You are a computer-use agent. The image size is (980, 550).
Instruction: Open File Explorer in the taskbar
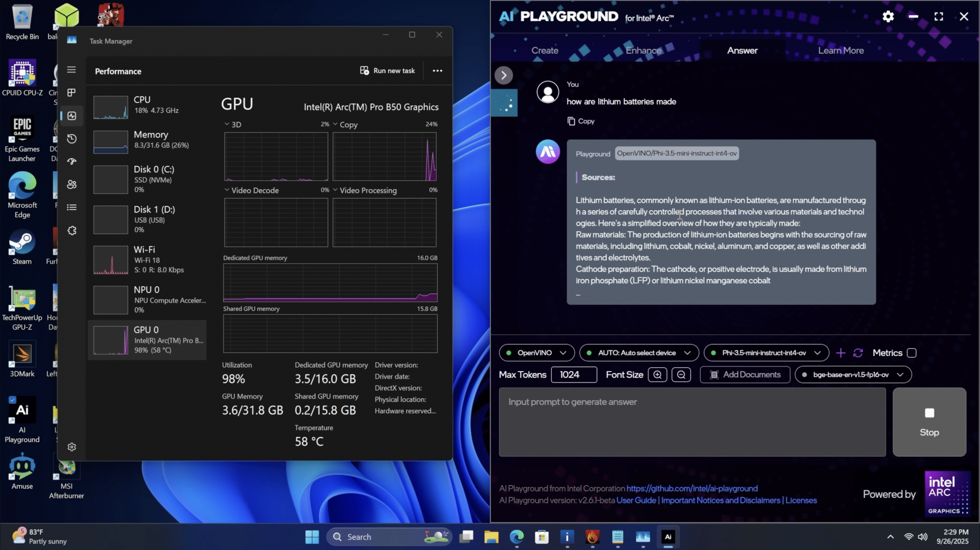coord(491,537)
